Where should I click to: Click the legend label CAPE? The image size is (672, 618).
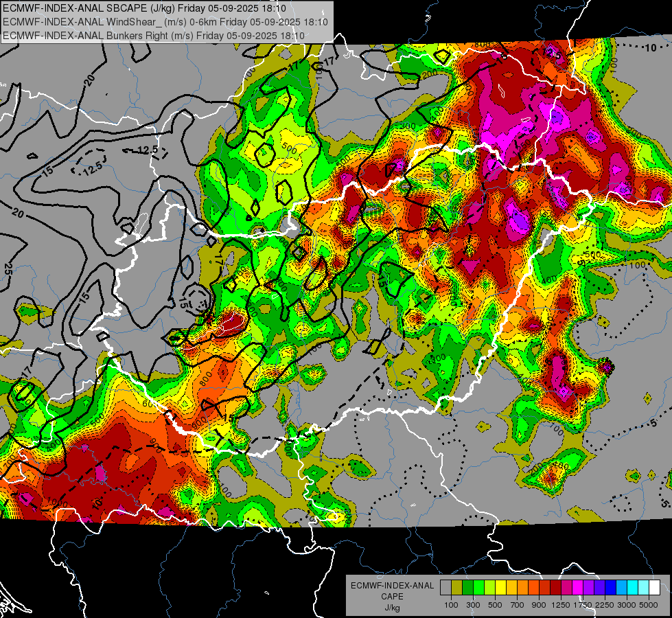(x=392, y=597)
